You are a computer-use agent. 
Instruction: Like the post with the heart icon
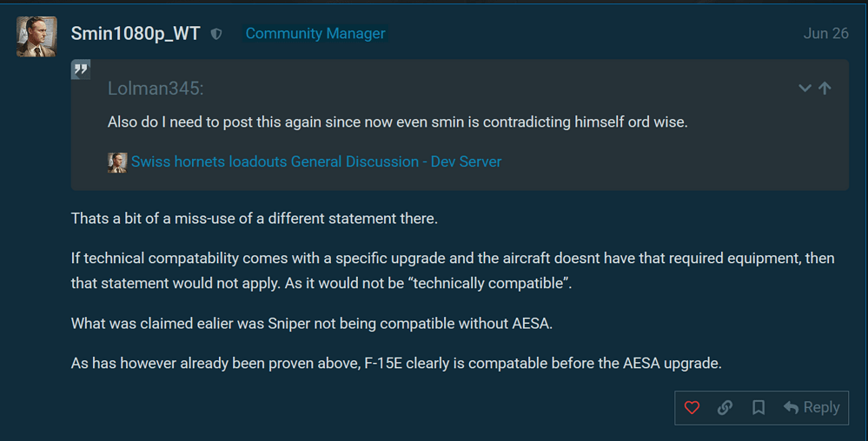[x=692, y=407]
